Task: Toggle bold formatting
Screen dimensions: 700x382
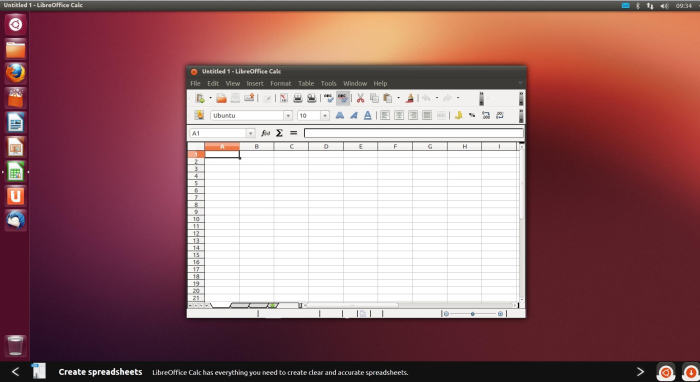Action: [340, 116]
